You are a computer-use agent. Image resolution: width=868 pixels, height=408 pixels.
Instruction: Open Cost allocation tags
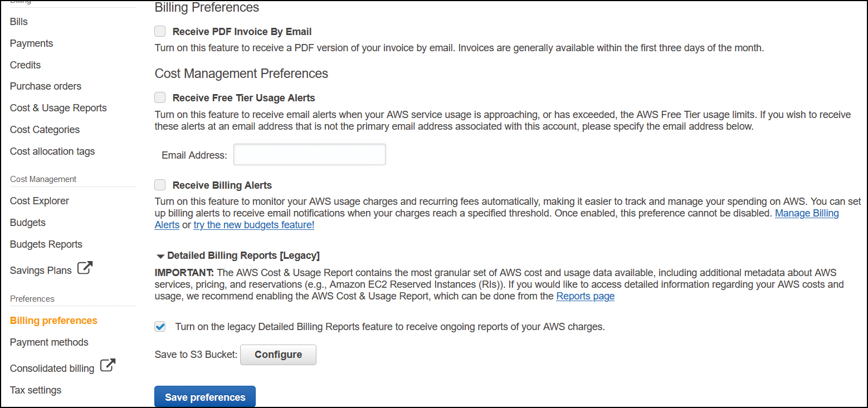coord(52,151)
